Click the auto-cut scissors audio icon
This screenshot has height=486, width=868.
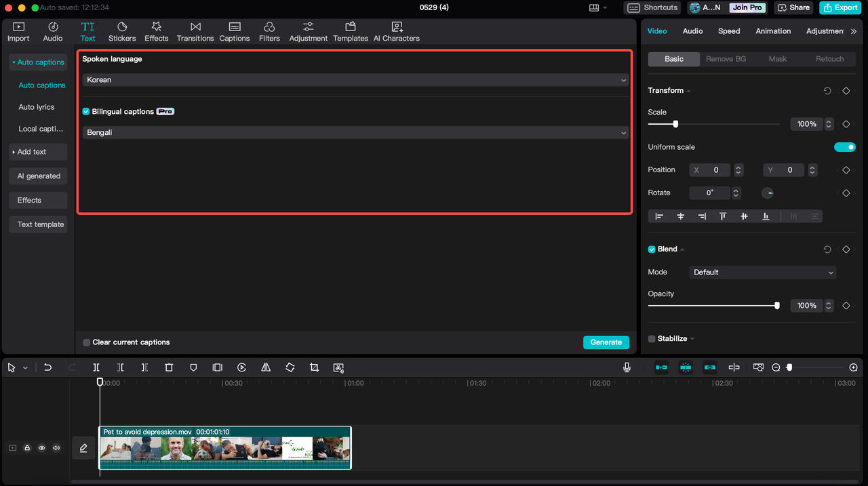point(338,367)
